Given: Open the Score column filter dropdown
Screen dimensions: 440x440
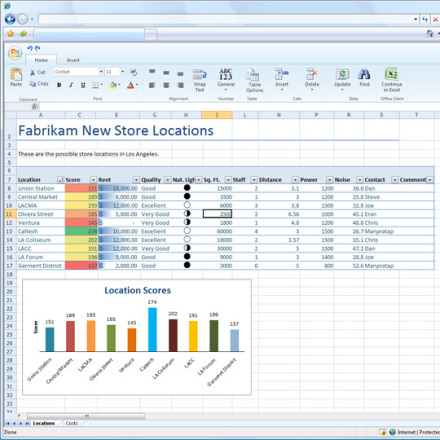Looking at the screenshot, I should 93,180.
